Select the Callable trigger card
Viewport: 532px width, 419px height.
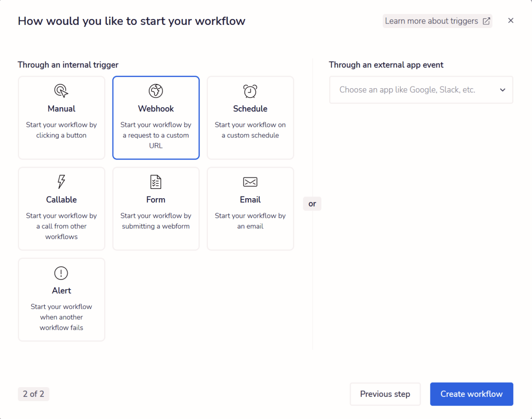point(61,208)
